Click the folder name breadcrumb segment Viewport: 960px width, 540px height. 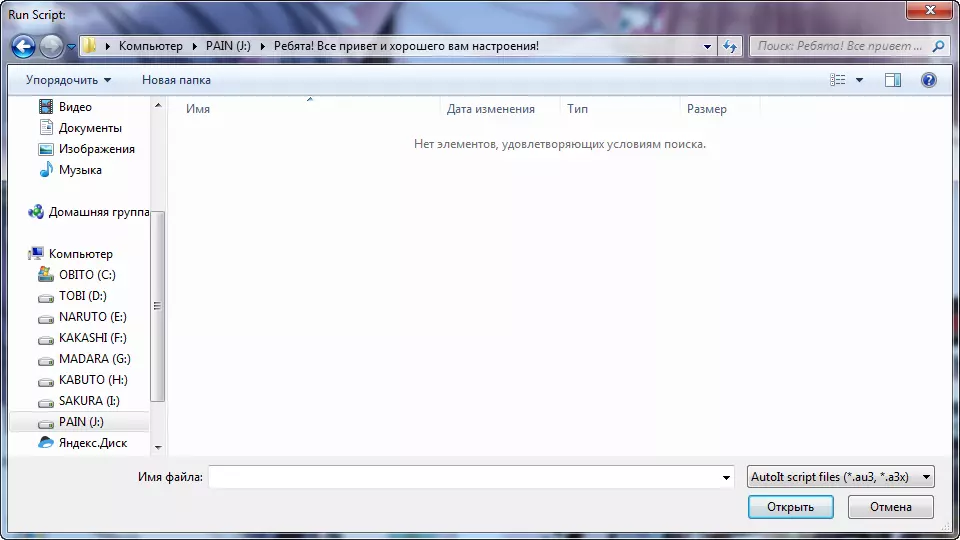[406, 46]
